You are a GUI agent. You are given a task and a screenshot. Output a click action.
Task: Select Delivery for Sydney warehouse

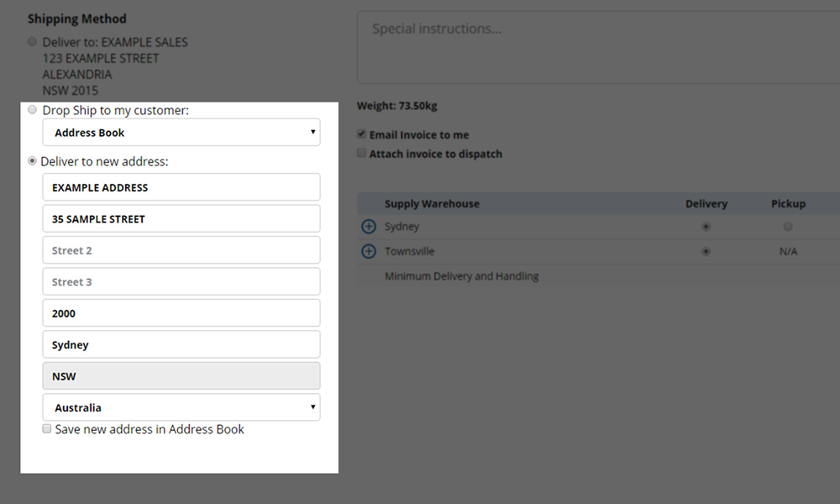point(706,227)
